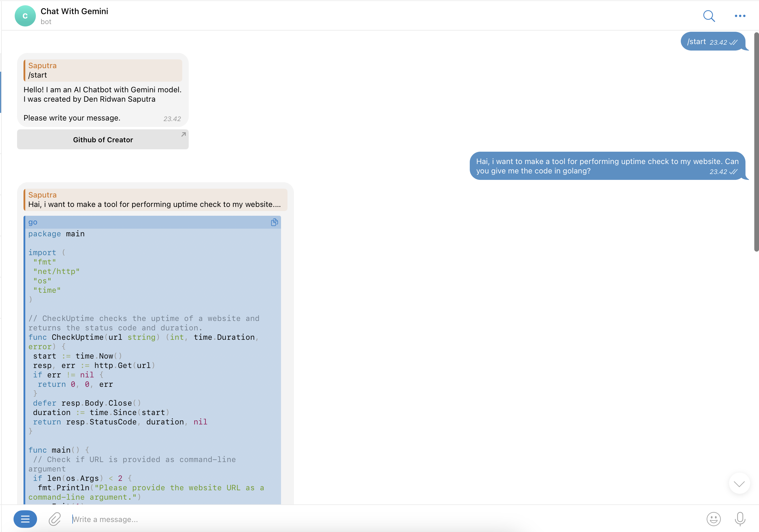This screenshot has width=759, height=532.
Task: Open search in Chat With Gemini
Action: [x=709, y=16]
